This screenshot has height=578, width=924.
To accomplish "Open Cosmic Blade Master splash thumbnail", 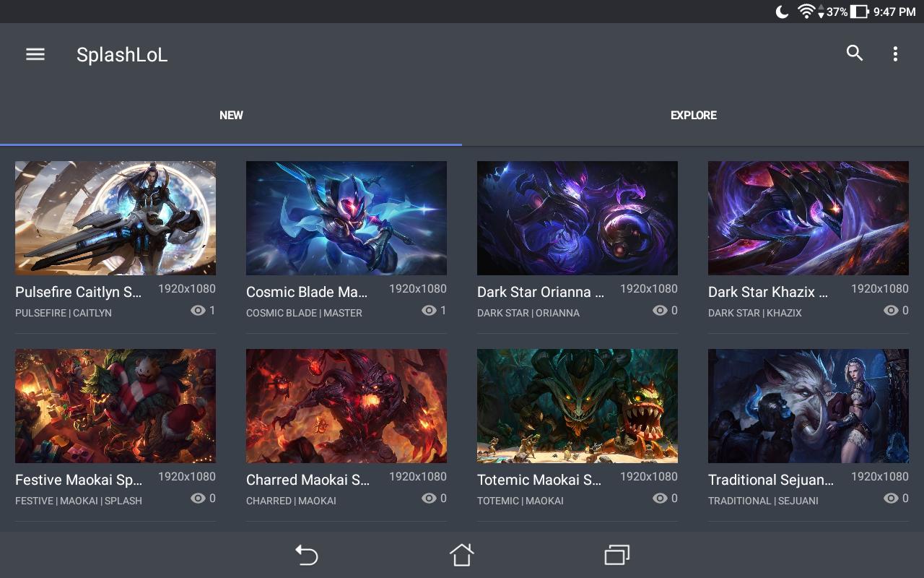I will click(346, 218).
